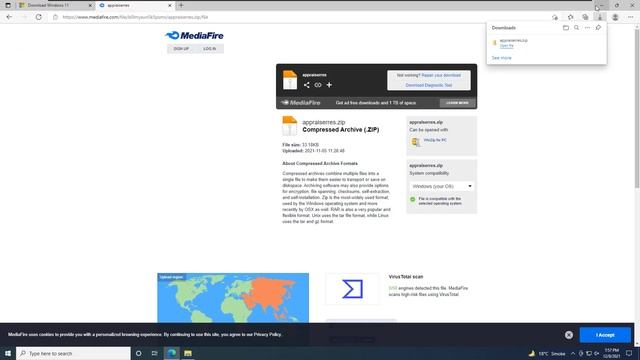This screenshot has height=360, width=640.
Task: Click the Privacy Policy link
Action: point(267,334)
